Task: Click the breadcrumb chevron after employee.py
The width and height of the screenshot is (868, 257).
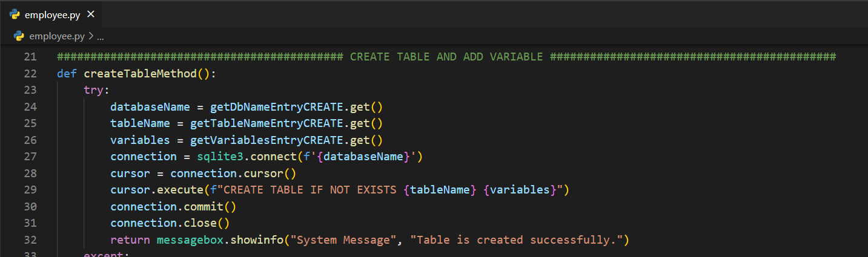Action: tap(91, 36)
